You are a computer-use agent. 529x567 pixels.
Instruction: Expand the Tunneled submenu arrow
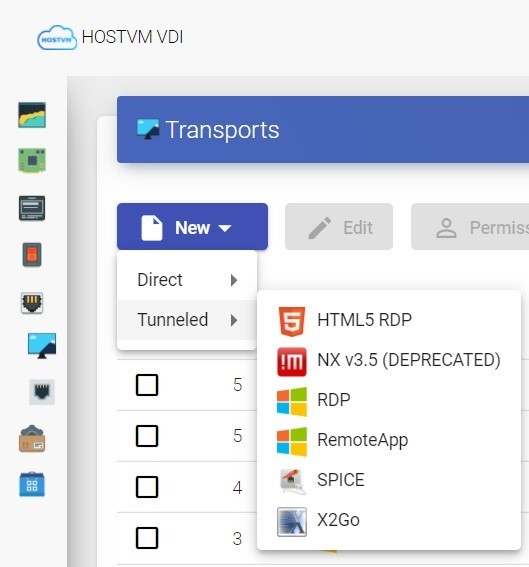click(234, 320)
